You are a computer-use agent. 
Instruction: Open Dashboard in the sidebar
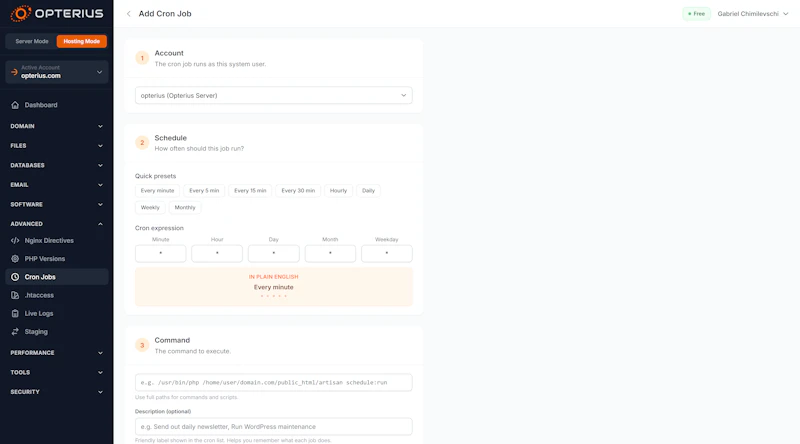click(x=57, y=105)
